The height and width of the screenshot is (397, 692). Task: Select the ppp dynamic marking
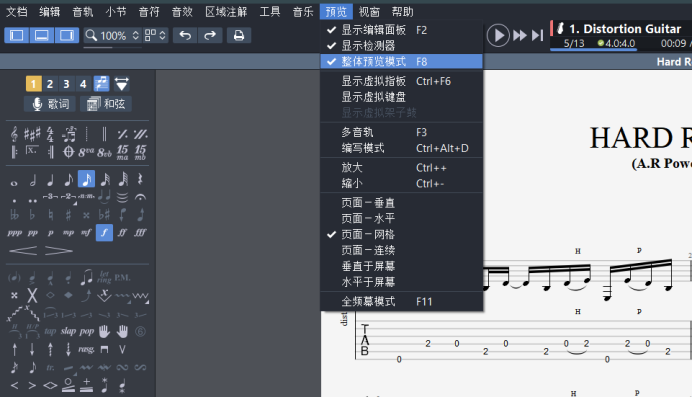pyautogui.click(x=15, y=232)
